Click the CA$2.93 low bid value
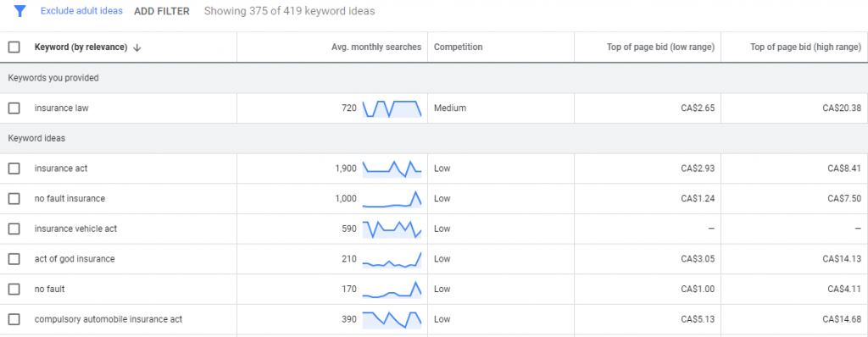This screenshot has width=868, height=337. pyautogui.click(x=698, y=168)
